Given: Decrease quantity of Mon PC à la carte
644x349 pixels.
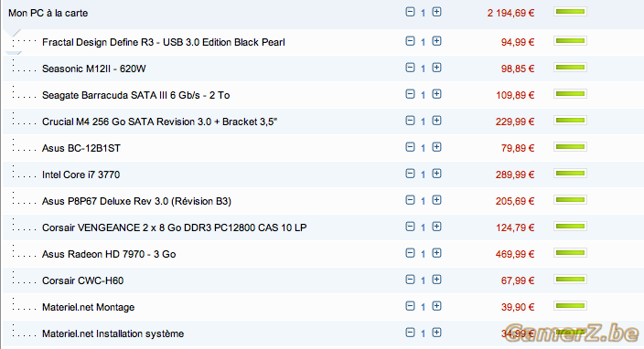Looking at the screenshot, I should click(410, 12).
